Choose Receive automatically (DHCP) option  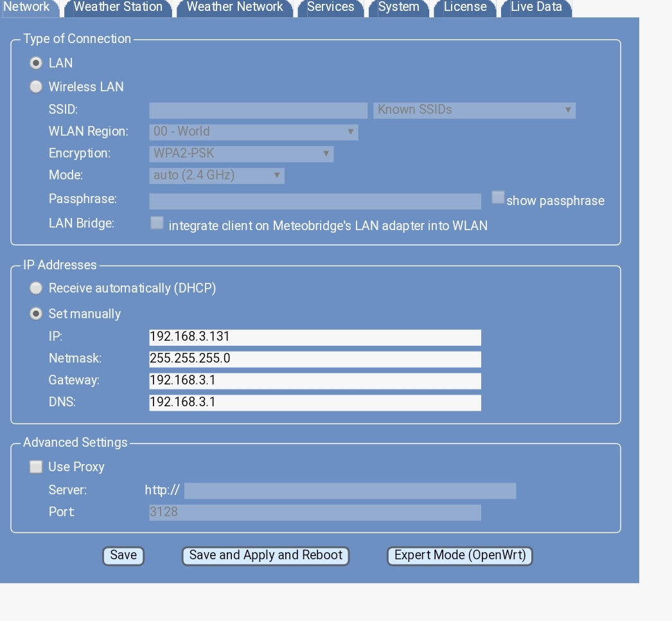pyautogui.click(x=37, y=288)
